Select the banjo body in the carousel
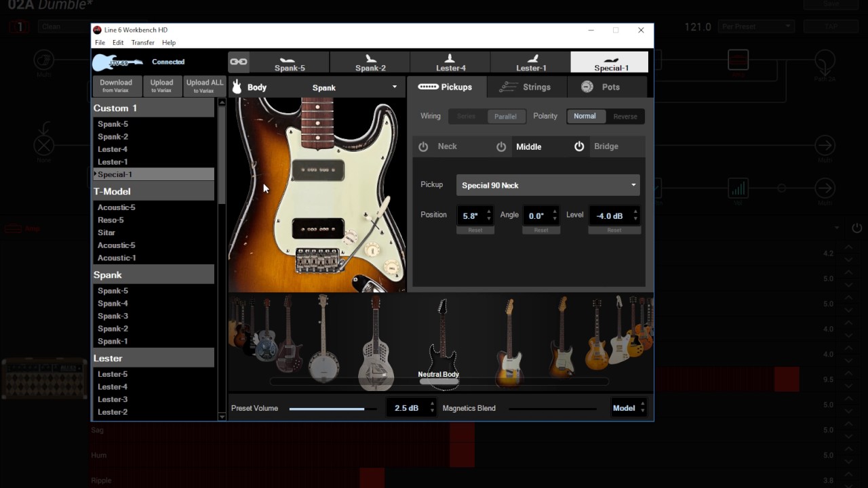 (x=323, y=339)
